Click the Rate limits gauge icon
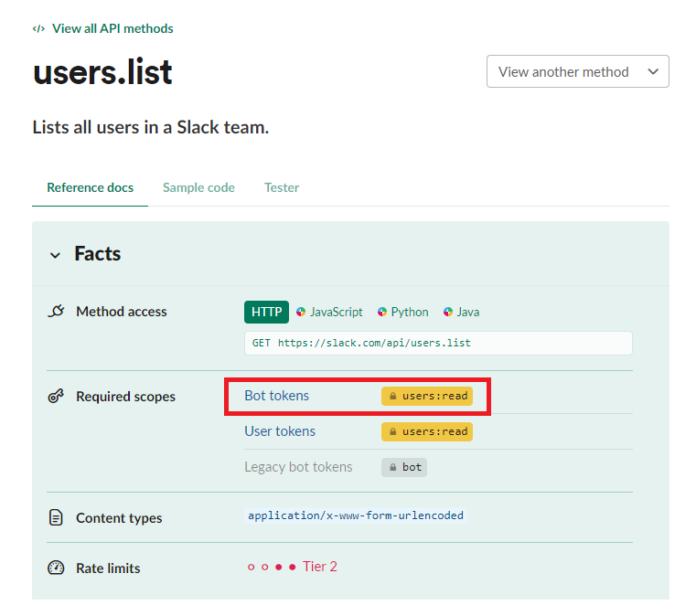Screen dimensions: 696x616 [56, 568]
